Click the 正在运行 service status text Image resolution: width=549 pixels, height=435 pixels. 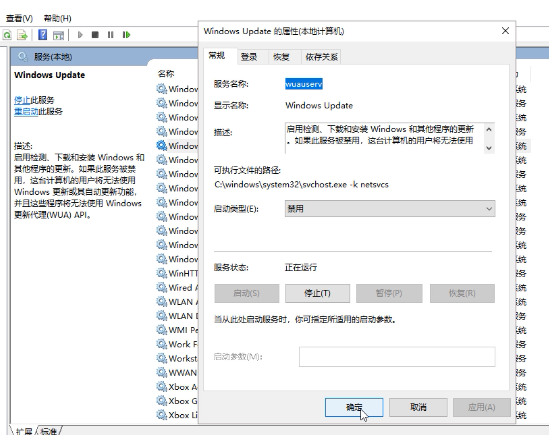pyautogui.click(x=301, y=268)
